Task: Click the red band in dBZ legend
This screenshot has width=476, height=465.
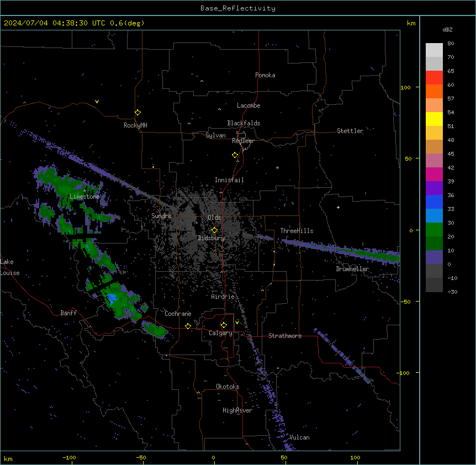Action: coord(434,77)
